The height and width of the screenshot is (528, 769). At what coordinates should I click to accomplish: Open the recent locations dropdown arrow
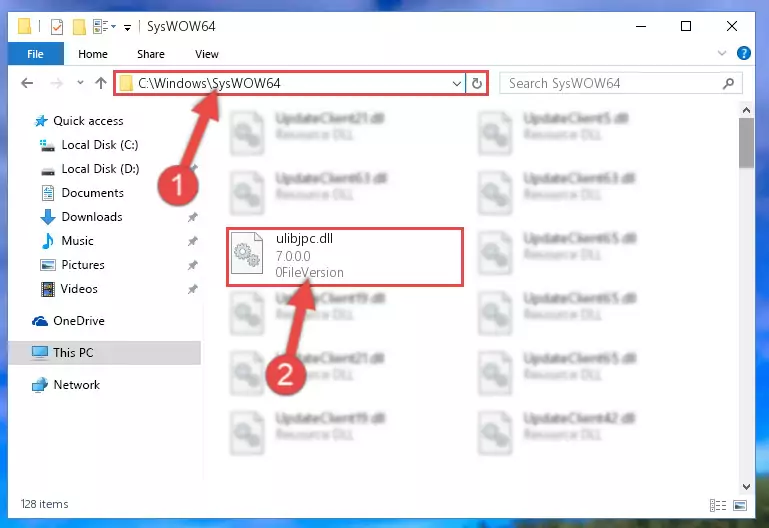point(80,83)
